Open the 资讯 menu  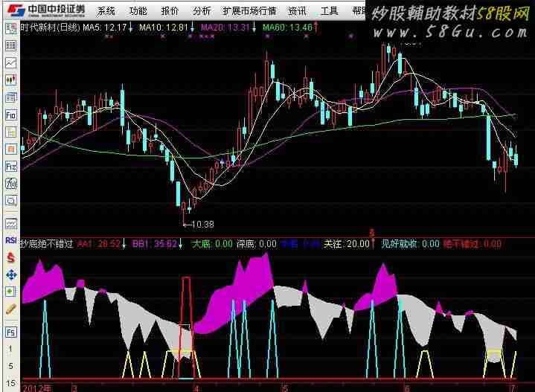pos(297,10)
